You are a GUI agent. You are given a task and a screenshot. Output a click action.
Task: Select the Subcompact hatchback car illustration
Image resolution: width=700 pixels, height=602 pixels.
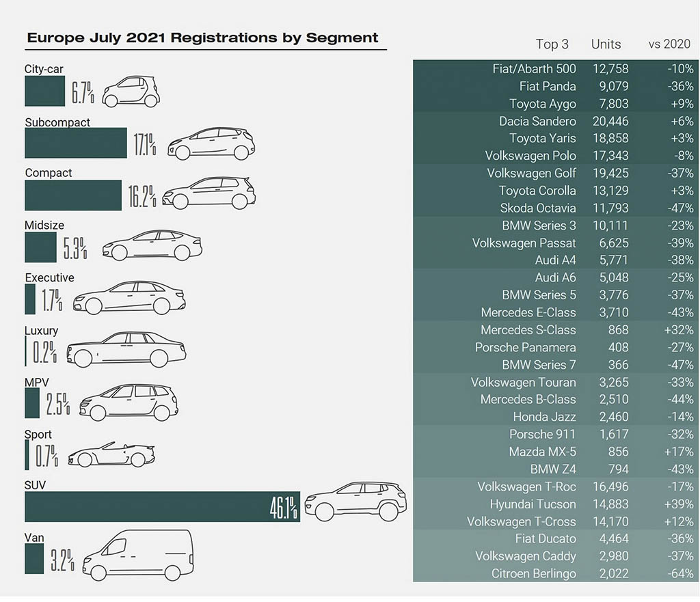(211, 143)
